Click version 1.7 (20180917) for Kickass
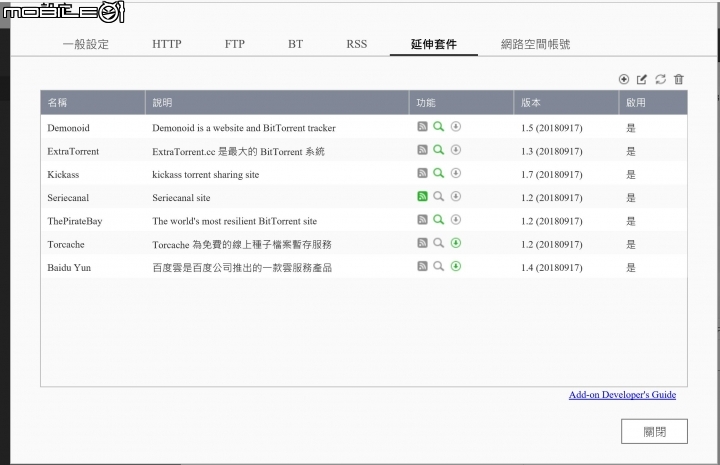Screen dimensions: 720x465 click(551, 175)
